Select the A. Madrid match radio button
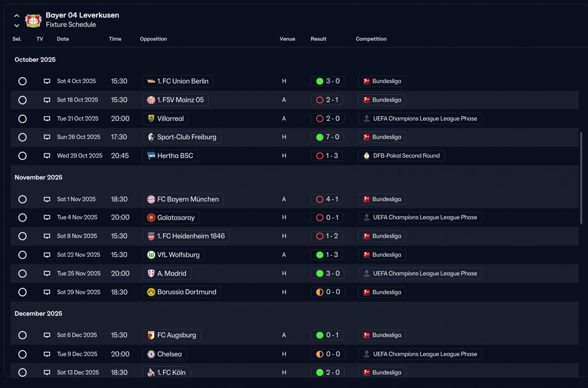The height and width of the screenshot is (388, 588). click(x=23, y=274)
